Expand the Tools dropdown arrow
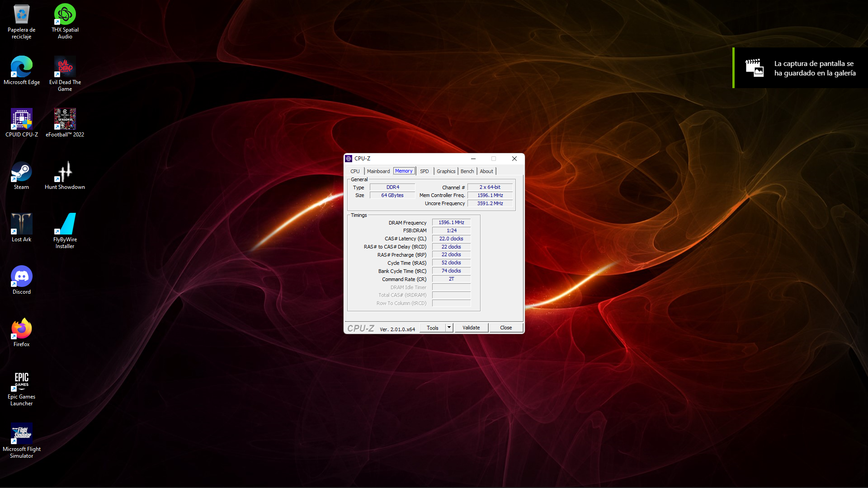Image resolution: width=868 pixels, height=488 pixels. coord(449,328)
